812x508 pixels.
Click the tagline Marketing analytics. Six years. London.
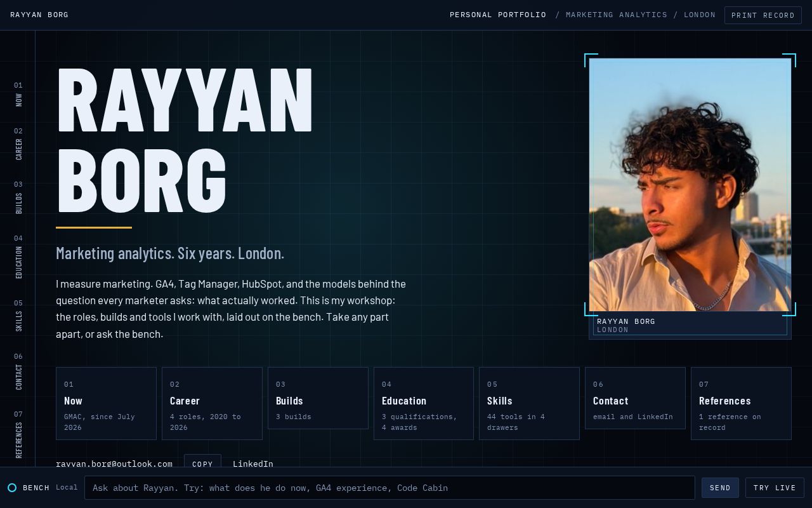(x=170, y=253)
